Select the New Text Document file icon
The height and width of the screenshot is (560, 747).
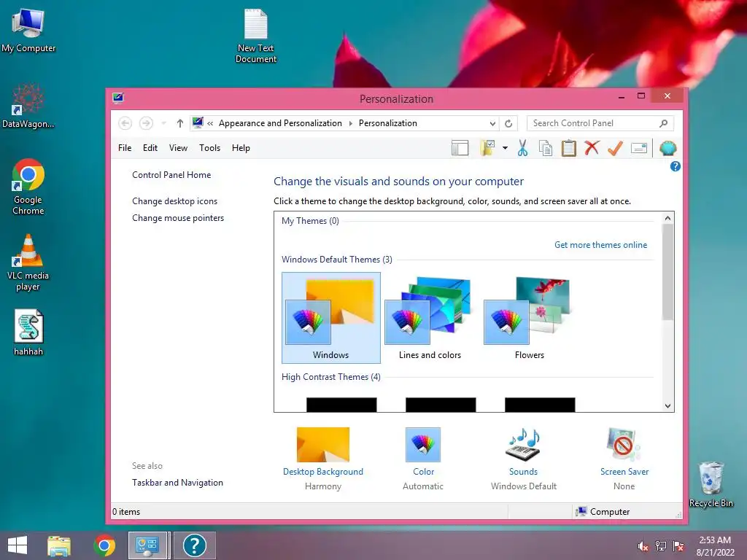[x=256, y=36]
